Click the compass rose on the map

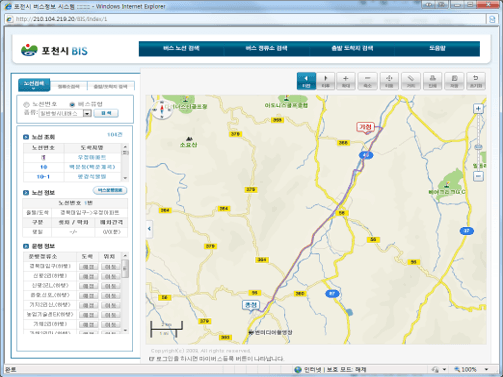point(162,109)
